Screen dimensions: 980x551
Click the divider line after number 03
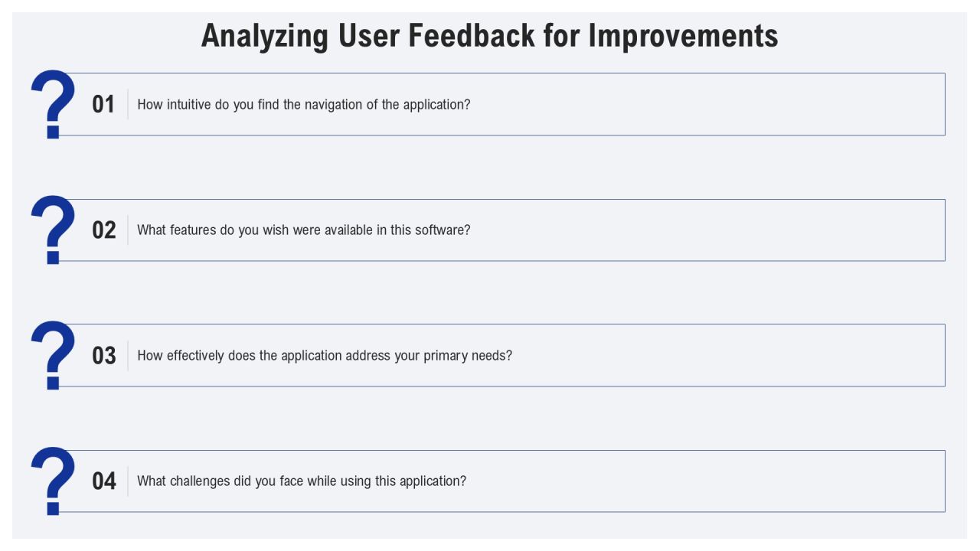point(128,356)
